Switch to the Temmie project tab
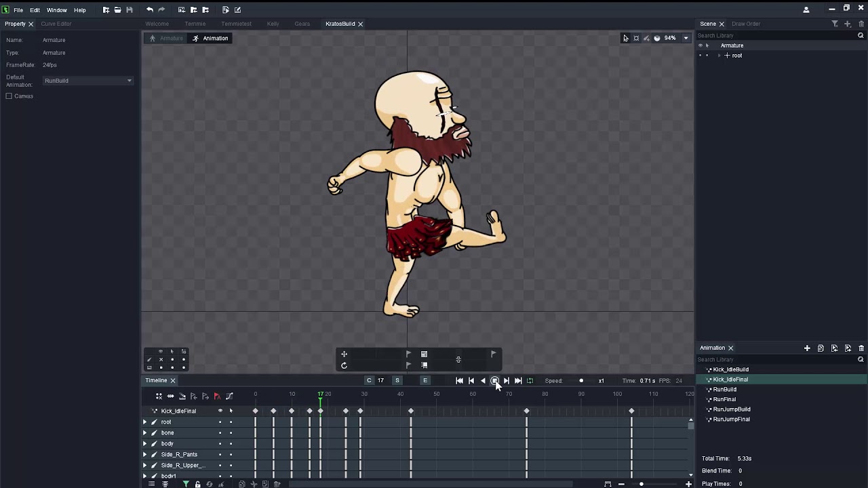Image resolution: width=868 pixels, height=488 pixels. pyautogui.click(x=195, y=24)
